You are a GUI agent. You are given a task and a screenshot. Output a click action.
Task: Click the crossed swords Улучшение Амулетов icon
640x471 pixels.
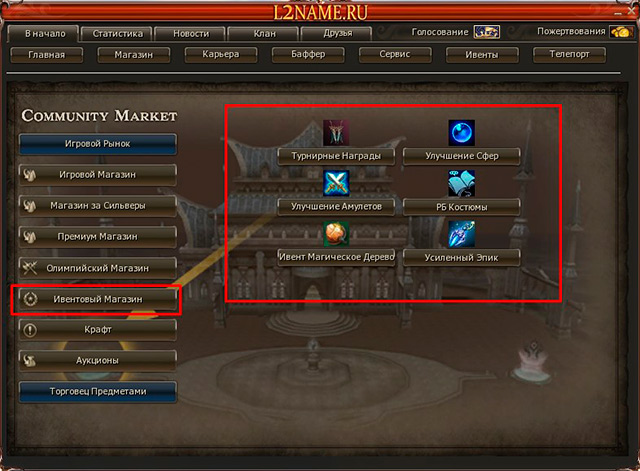point(336,183)
